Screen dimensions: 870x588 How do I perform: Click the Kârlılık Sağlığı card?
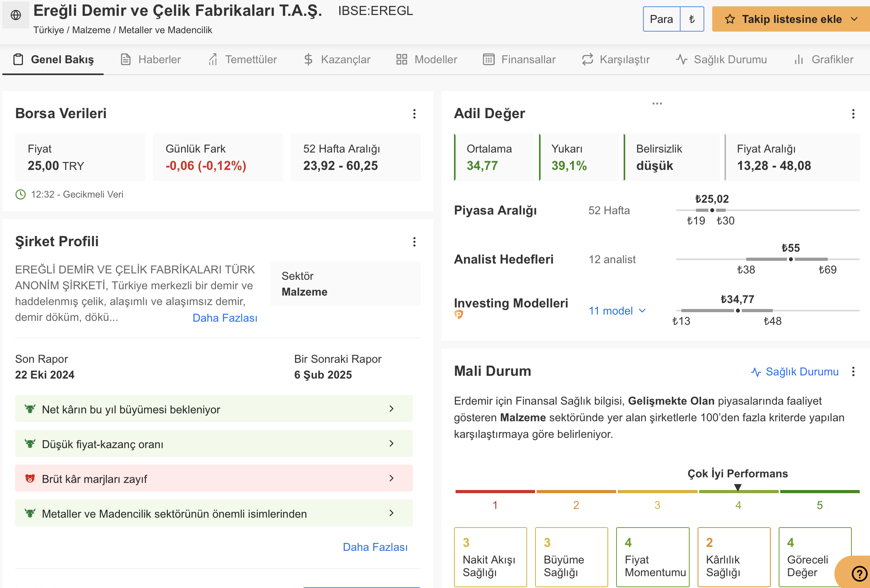coord(734,557)
